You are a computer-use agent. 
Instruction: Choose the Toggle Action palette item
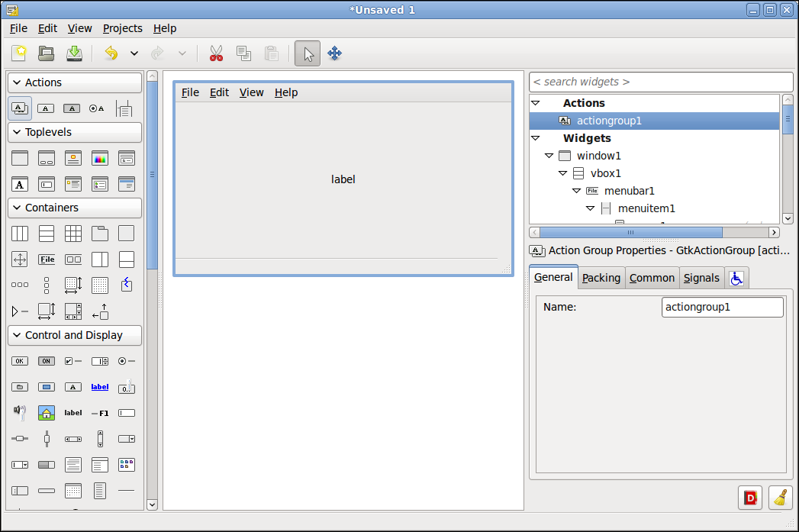click(72, 108)
